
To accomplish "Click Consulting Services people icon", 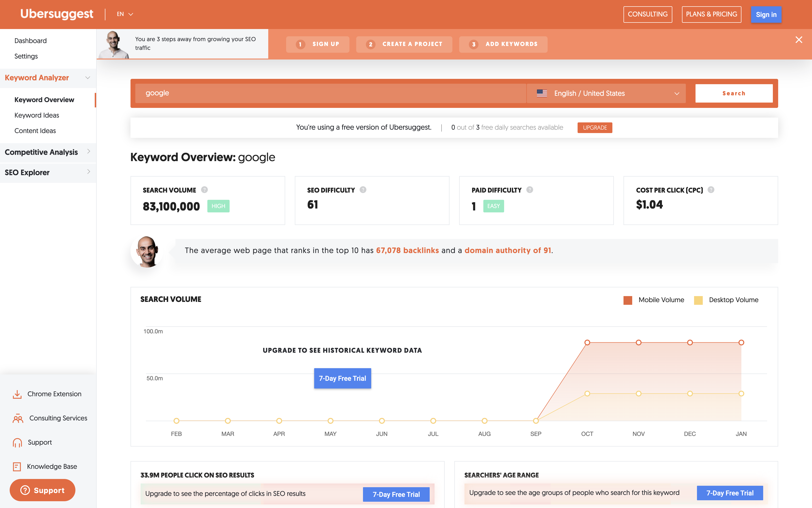I will tap(18, 418).
